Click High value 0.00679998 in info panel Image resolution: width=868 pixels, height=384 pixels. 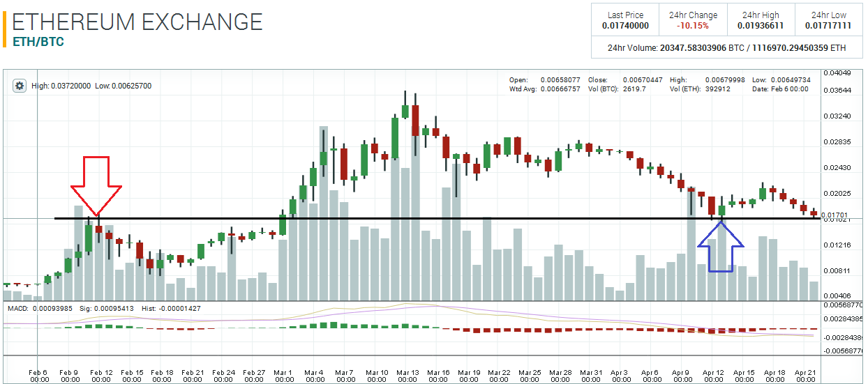pos(725,80)
